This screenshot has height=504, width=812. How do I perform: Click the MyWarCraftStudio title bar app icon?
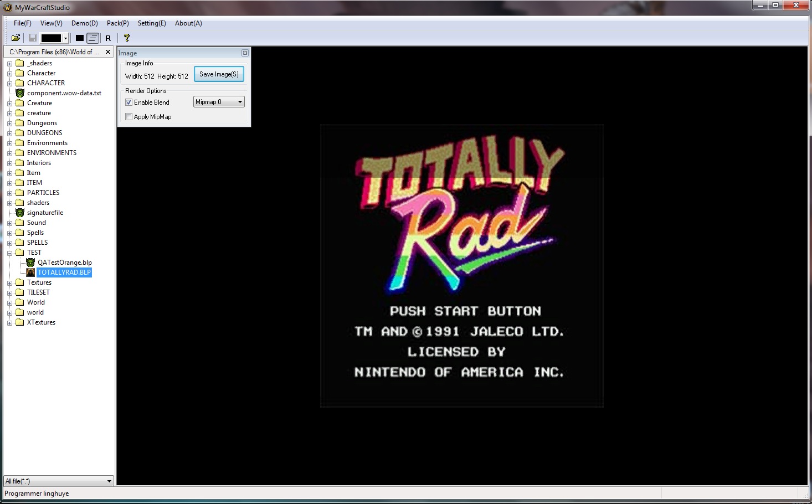click(8, 7)
